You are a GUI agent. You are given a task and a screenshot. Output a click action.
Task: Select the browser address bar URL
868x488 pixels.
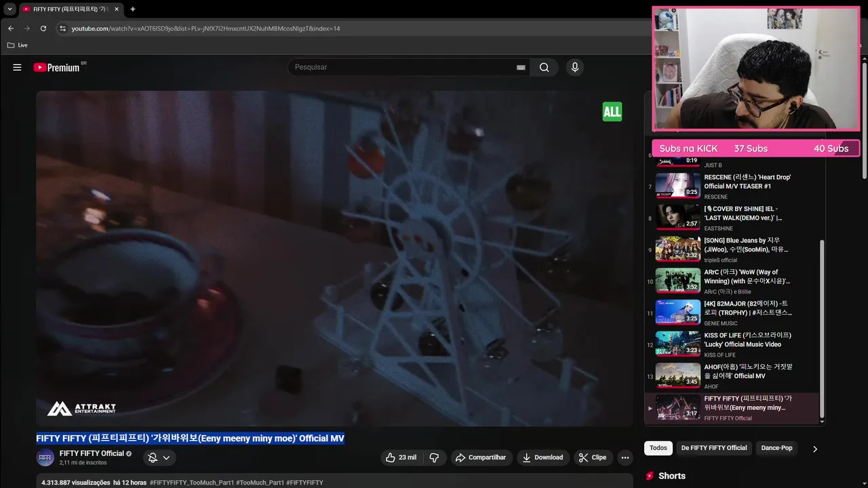(205, 28)
